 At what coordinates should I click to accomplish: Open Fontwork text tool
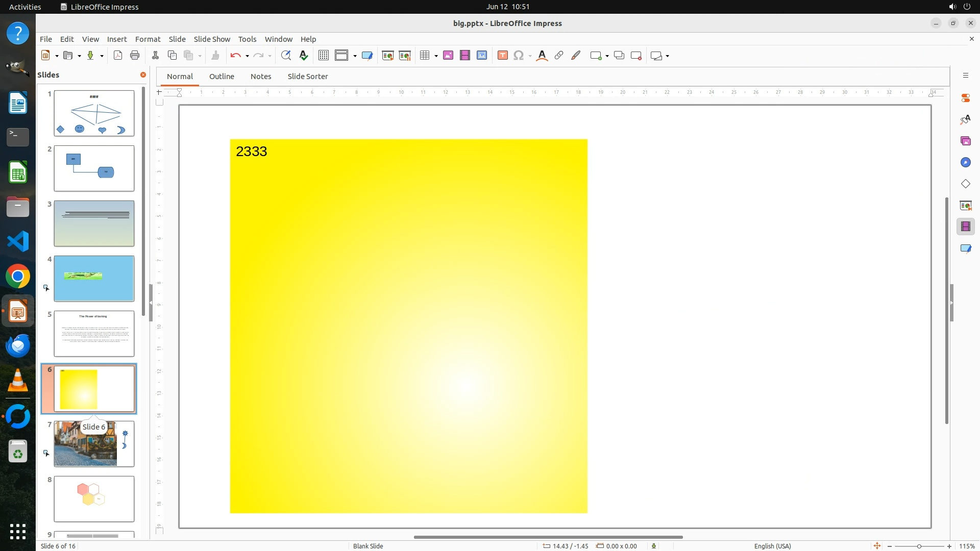tap(542, 56)
